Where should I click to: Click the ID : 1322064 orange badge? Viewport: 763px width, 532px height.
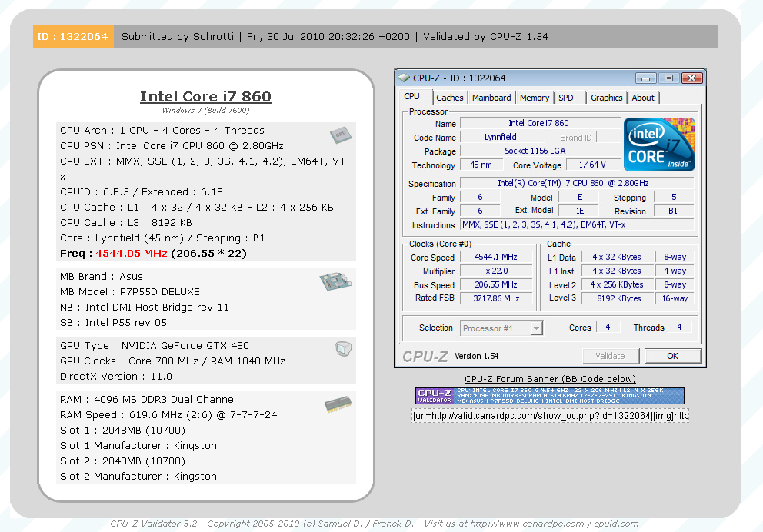pyautogui.click(x=73, y=36)
